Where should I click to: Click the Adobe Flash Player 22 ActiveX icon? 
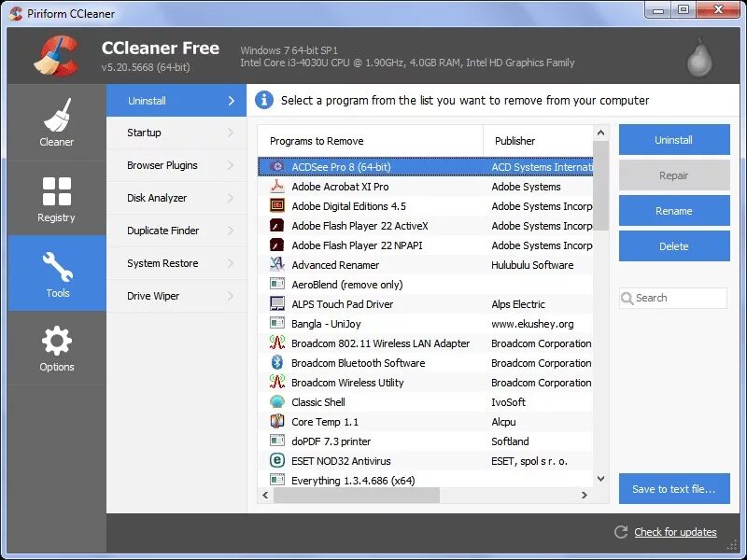coord(276,225)
